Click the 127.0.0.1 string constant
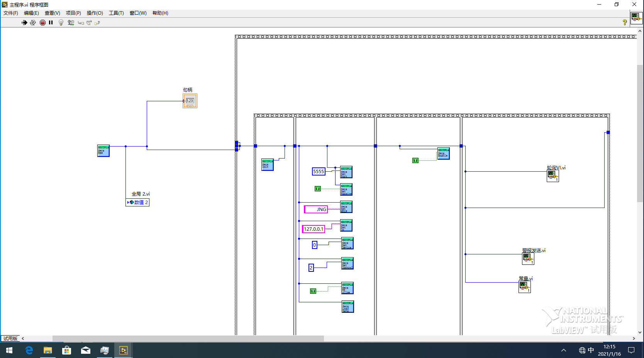Viewport: 644px width, 358px height. tap(314, 229)
